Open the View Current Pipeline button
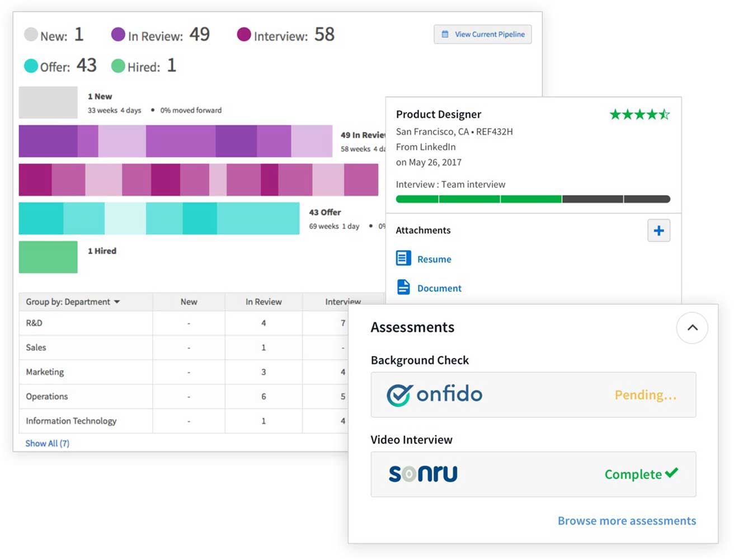 click(x=483, y=34)
